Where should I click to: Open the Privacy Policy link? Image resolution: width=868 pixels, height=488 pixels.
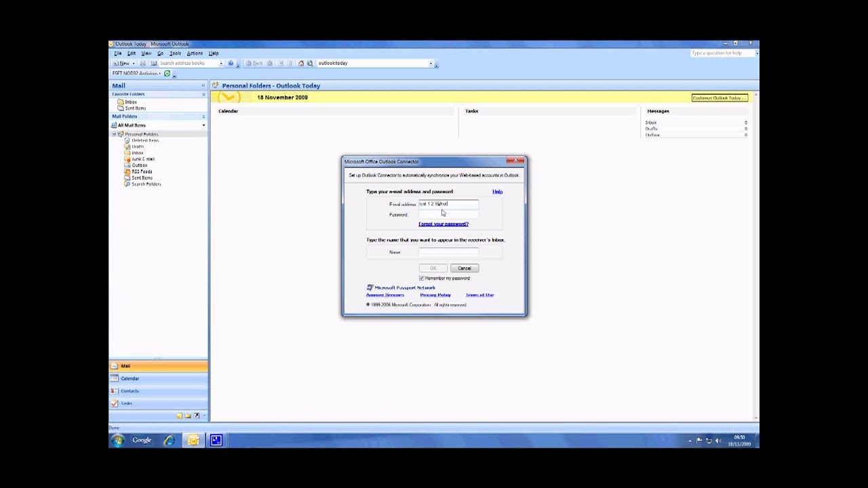click(x=435, y=295)
